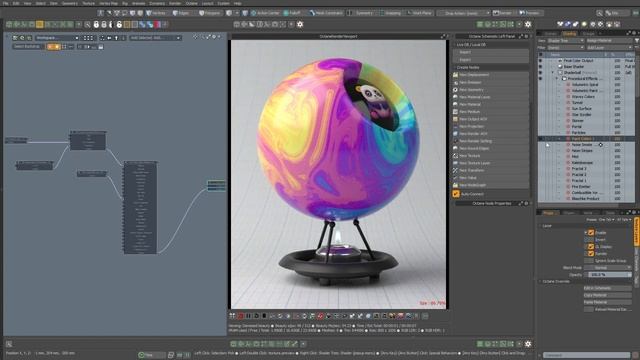Toggle visibility of the Shaderball row
The image size is (640, 360).
pyautogui.click(x=541, y=72)
